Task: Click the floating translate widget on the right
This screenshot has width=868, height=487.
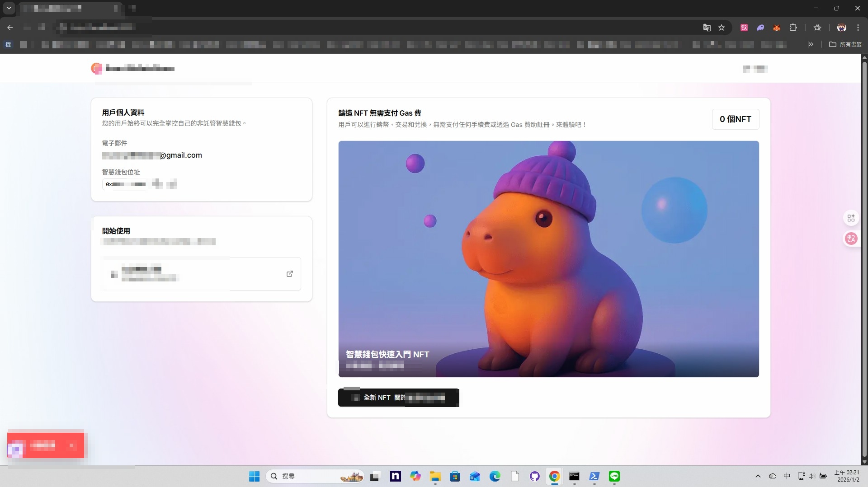Action: 851,239
